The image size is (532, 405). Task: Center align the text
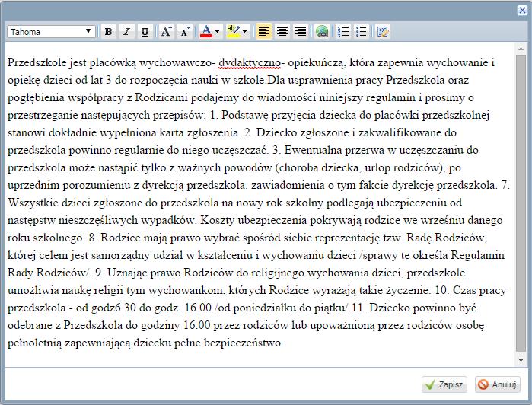coord(282,32)
